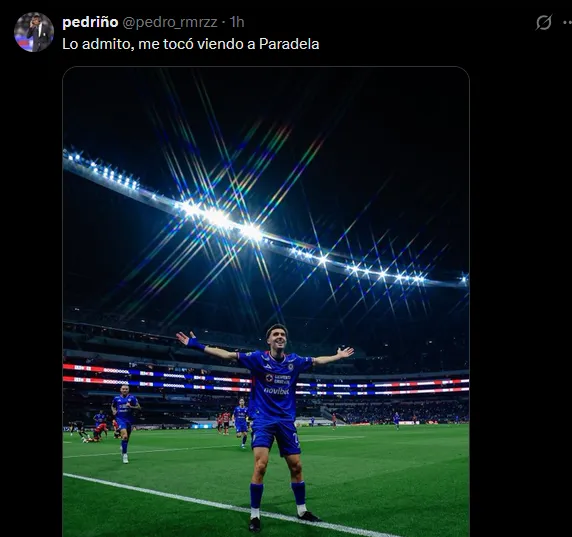
Task: Open the @pedro_rmrzz handle link
Action: (170, 22)
